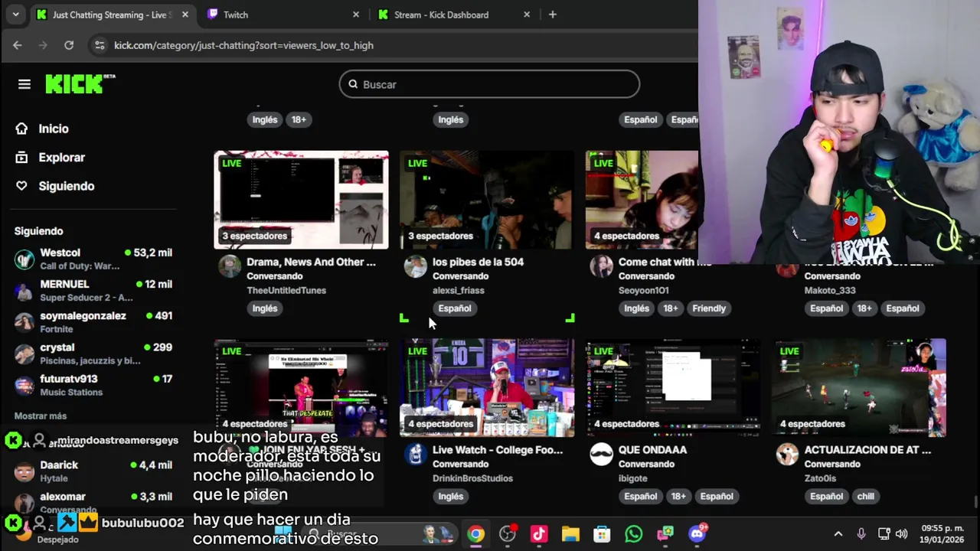
Task: Open recommended channel alexomar
Action: point(93,502)
